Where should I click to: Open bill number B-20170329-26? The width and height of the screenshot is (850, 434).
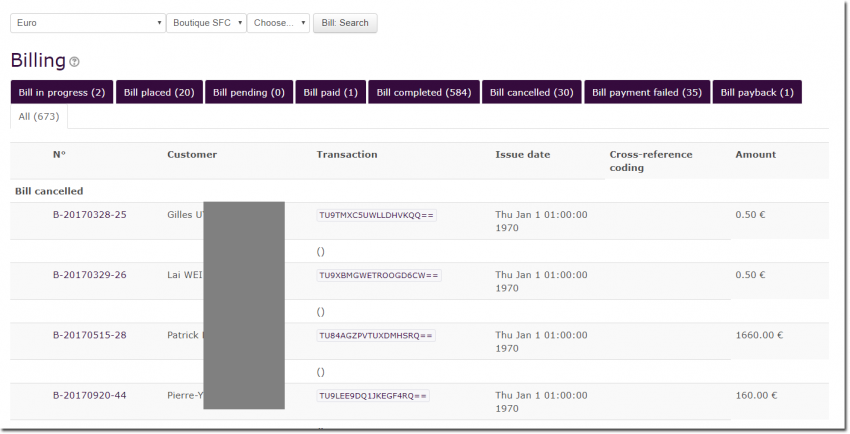90,275
